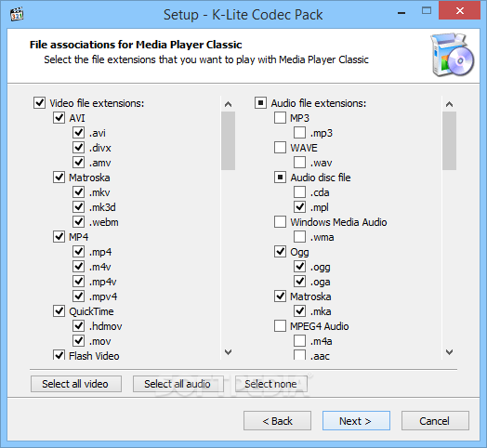The height and width of the screenshot is (448, 487).
Task: Uncheck the Matroska video group checkbox
Action: click(x=59, y=178)
